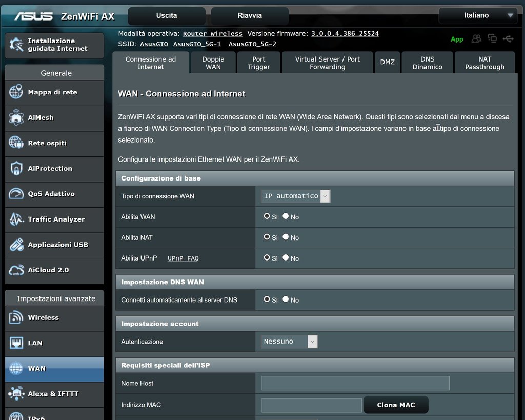Image resolution: width=525 pixels, height=420 pixels.
Task: Go to the DNS Dinamico tab
Action: (x=427, y=63)
